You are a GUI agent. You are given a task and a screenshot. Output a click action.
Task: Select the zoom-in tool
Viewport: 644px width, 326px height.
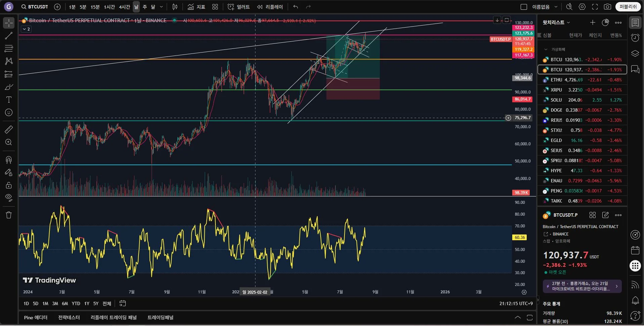pos(9,142)
